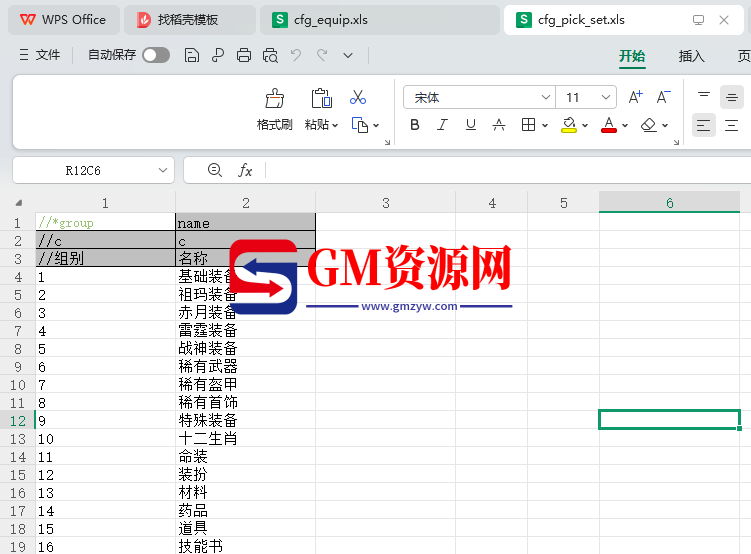Click the R12C6 name box field
The image size is (751, 554).
tap(92, 171)
